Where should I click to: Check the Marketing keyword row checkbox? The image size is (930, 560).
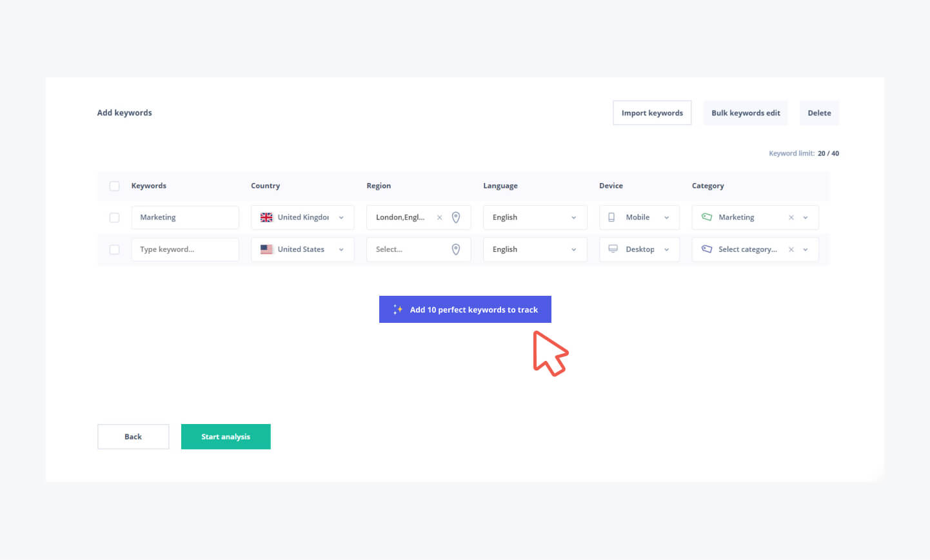[114, 218]
